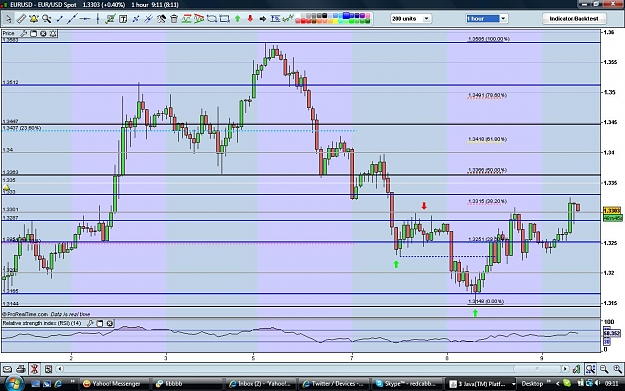Click the green checkmarks toolbar icon
This screenshot has height=391, width=625.
tap(288, 19)
